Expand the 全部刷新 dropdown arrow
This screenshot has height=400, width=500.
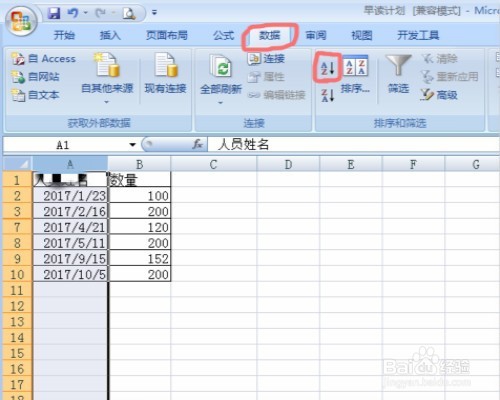[x=220, y=103]
